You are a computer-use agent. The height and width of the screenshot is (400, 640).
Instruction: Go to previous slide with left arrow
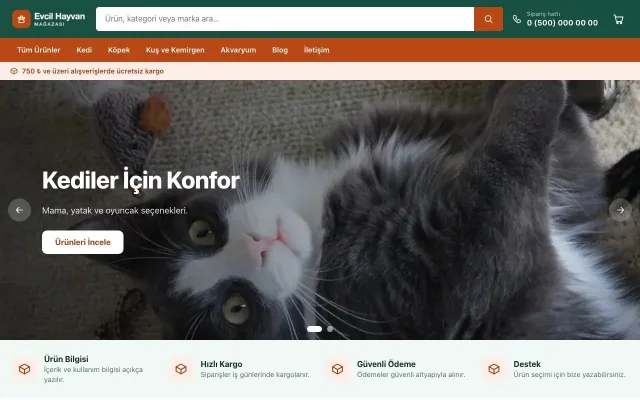pyautogui.click(x=20, y=210)
